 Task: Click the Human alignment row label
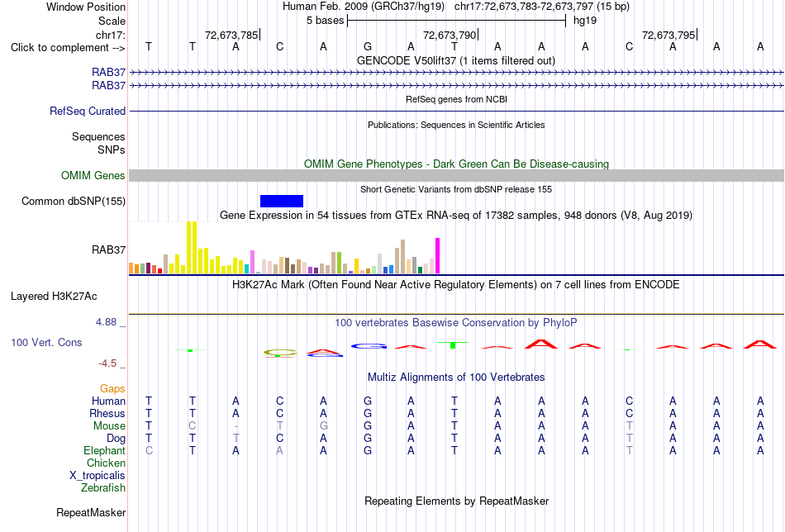tap(108, 401)
